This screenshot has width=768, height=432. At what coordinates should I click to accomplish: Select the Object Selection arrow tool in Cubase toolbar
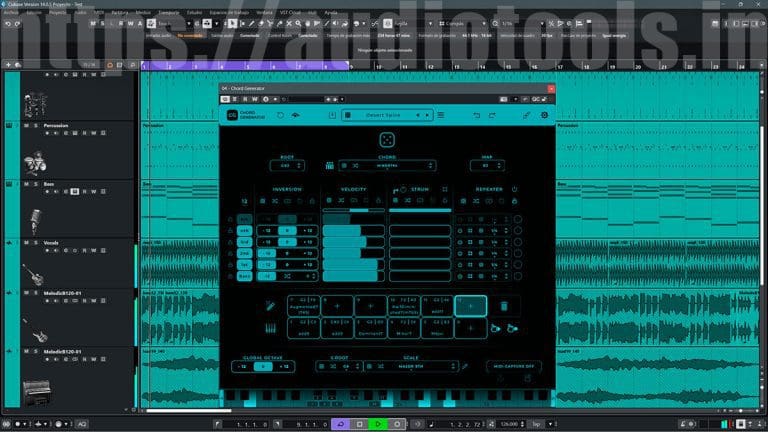233,23
